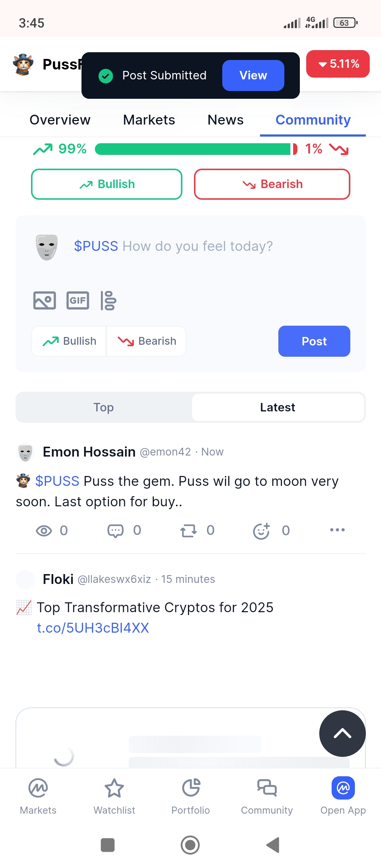Add a GIF to the post
Viewport: 381px width, 868px height.
tap(78, 301)
